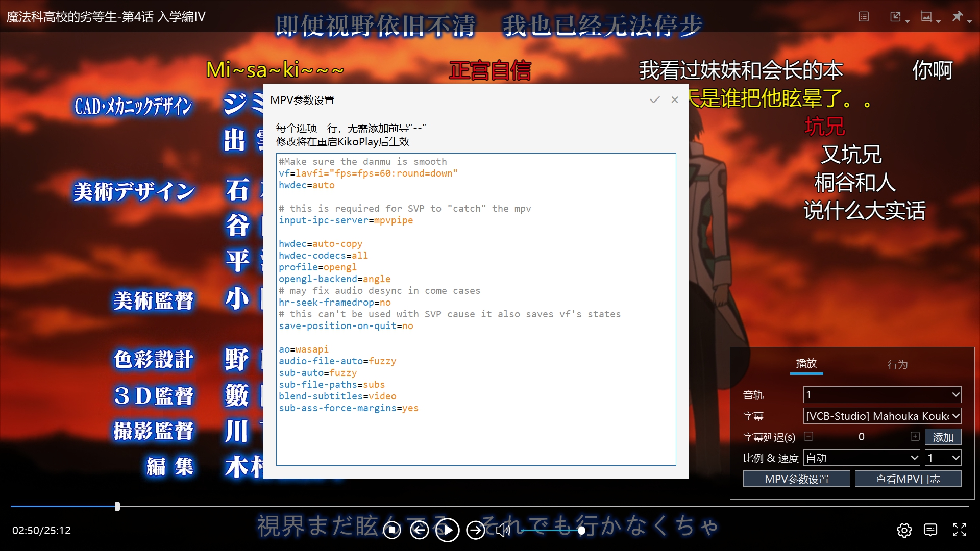The height and width of the screenshot is (551, 980).
Task: Go to the previous video
Action: [420, 531]
